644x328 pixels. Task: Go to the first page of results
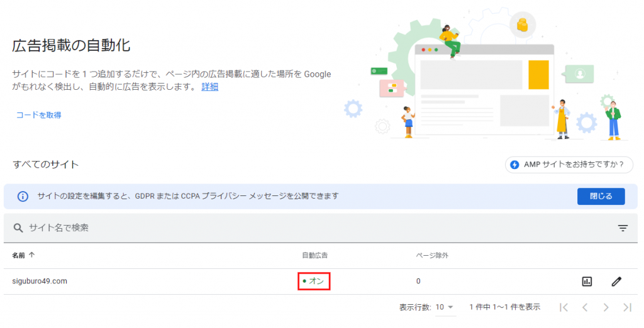pos(563,307)
